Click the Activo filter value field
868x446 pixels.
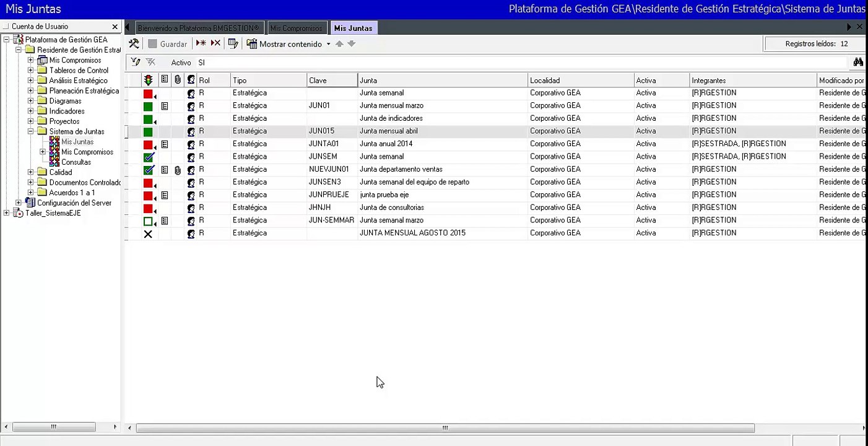(520, 63)
